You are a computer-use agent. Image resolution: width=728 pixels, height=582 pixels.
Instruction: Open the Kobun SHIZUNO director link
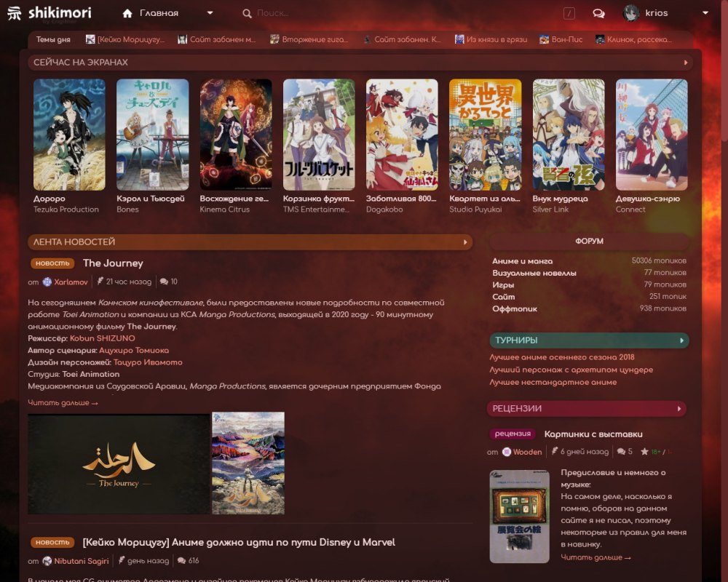point(103,338)
